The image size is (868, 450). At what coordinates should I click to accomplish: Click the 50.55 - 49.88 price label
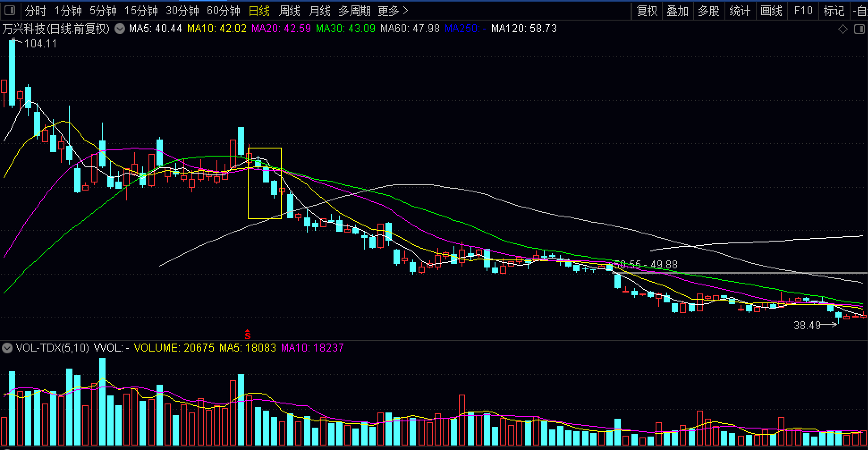click(646, 265)
